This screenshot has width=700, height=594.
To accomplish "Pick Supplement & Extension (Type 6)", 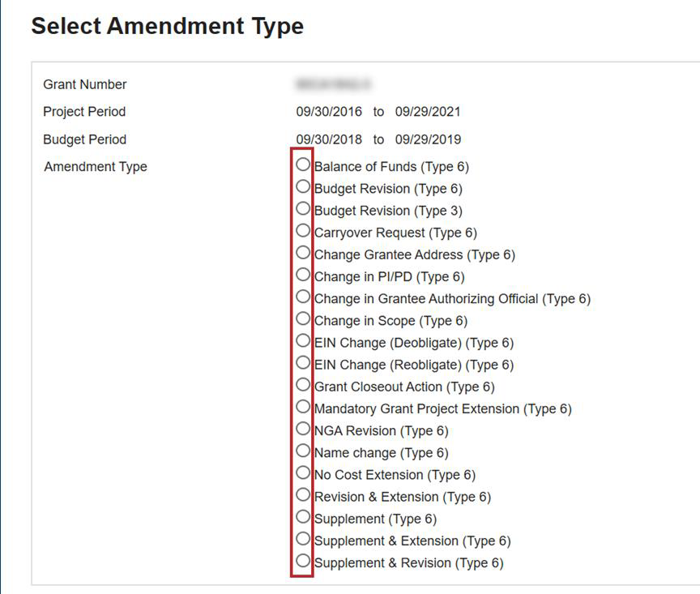I will pos(303,538).
